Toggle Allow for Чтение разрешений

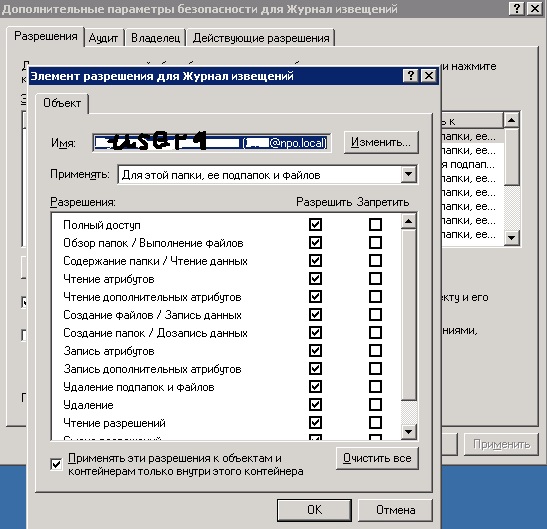pyautogui.click(x=315, y=423)
